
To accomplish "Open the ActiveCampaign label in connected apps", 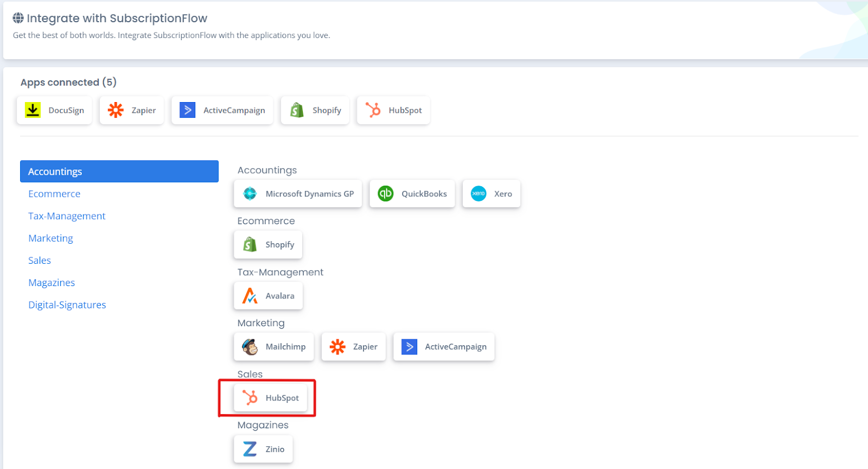I will pos(234,110).
